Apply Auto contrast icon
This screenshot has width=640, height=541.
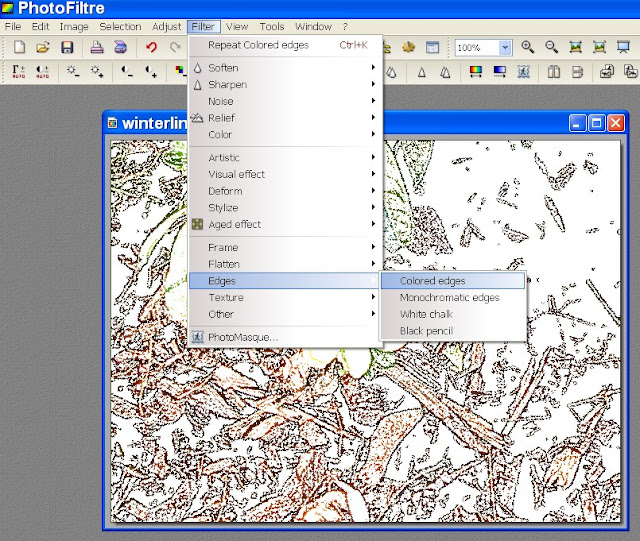click(x=42, y=72)
